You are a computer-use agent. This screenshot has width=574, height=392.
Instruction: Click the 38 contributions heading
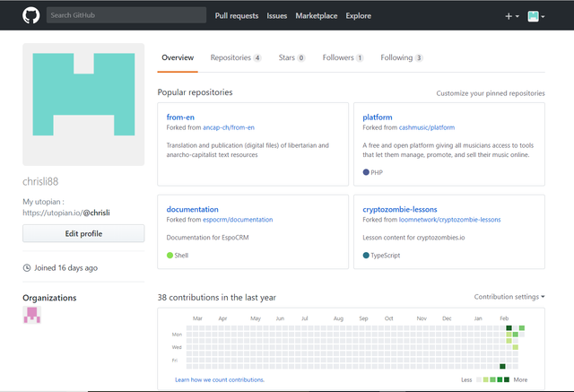tap(217, 297)
